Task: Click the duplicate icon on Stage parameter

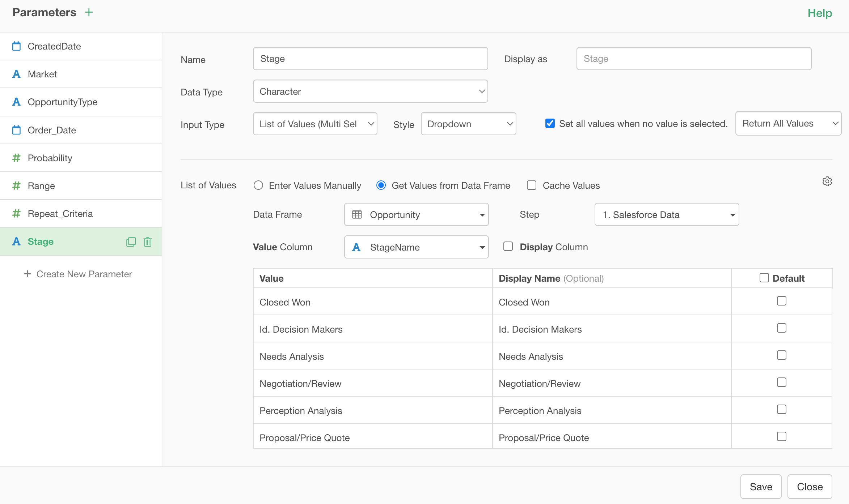Action: pyautogui.click(x=131, y=242)
